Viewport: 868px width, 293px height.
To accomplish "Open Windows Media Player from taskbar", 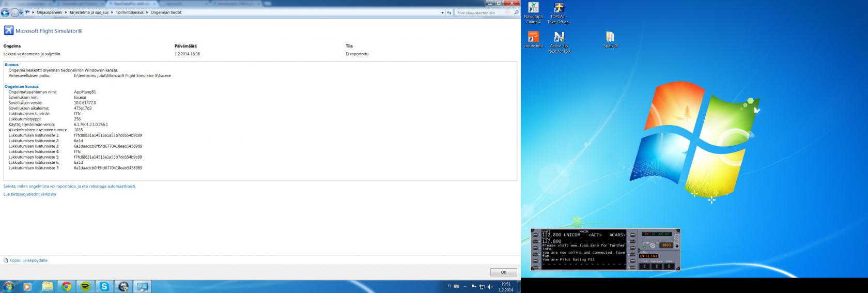I will (27, 286).
